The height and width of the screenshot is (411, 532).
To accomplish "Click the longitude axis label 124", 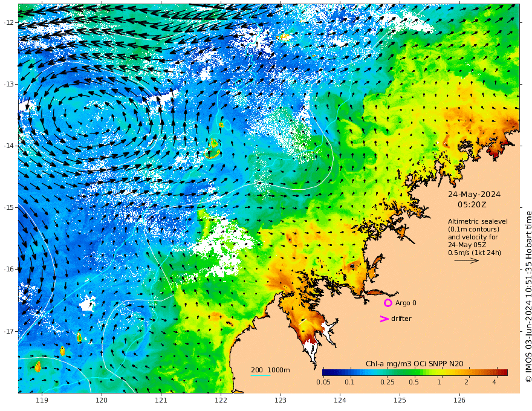I will (340, 401).
